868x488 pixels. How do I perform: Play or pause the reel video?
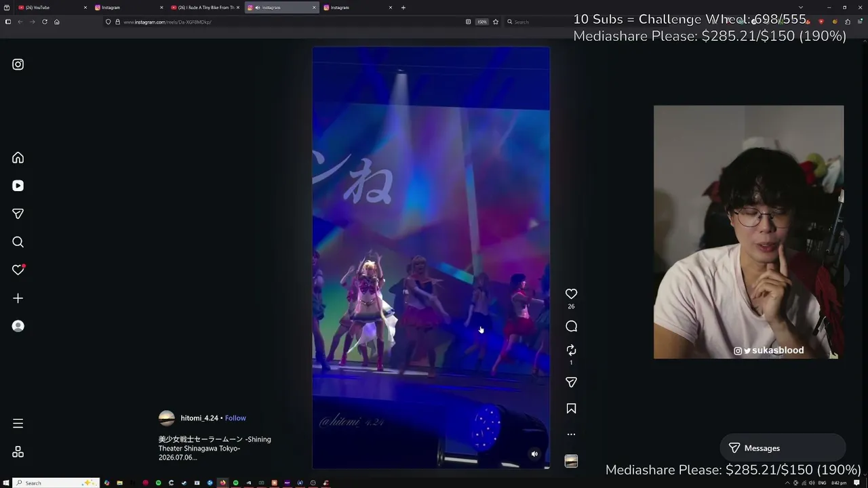(x=431, y=258)
